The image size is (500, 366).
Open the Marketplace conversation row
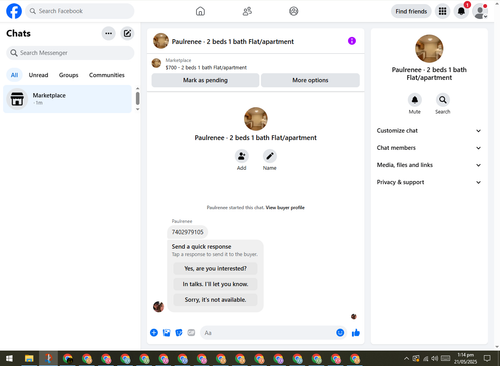click(x=67, y=99)
